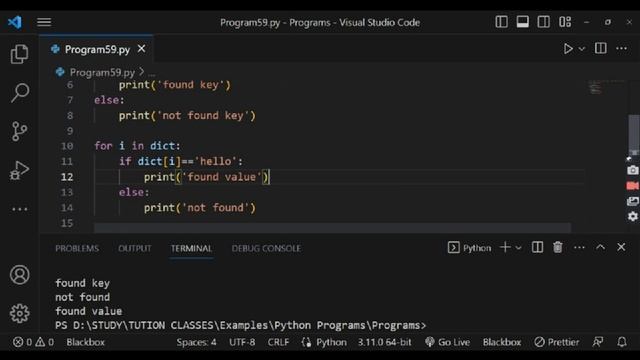Click the editor horizontal scrollbar
This screenshot has height=360, width=640.
tap(332, 227)
